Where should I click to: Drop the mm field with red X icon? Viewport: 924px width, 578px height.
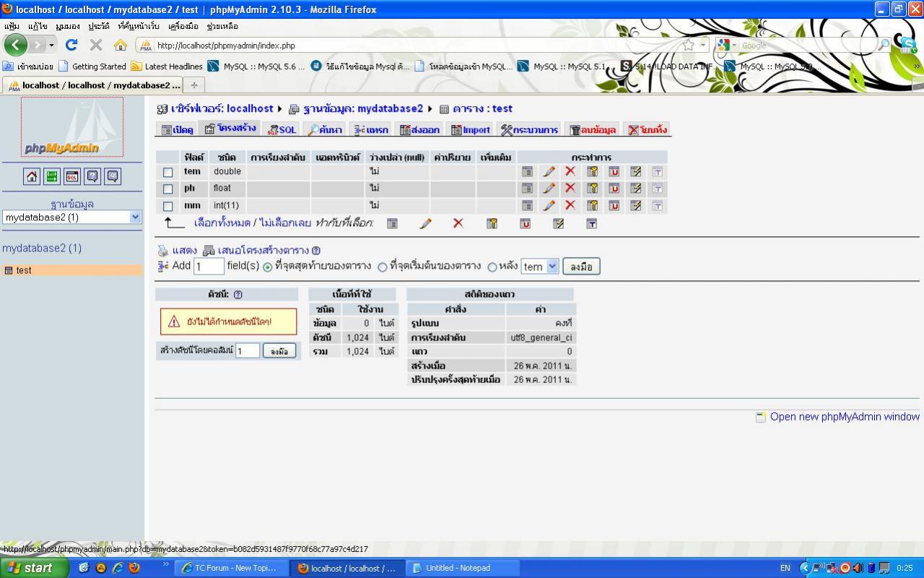click(570, 206)
